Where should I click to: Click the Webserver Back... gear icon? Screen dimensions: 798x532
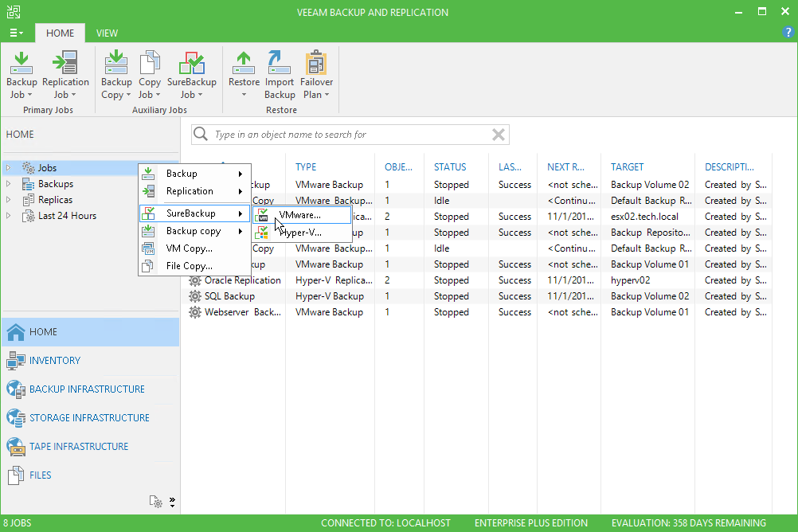(x=195, y=312)
